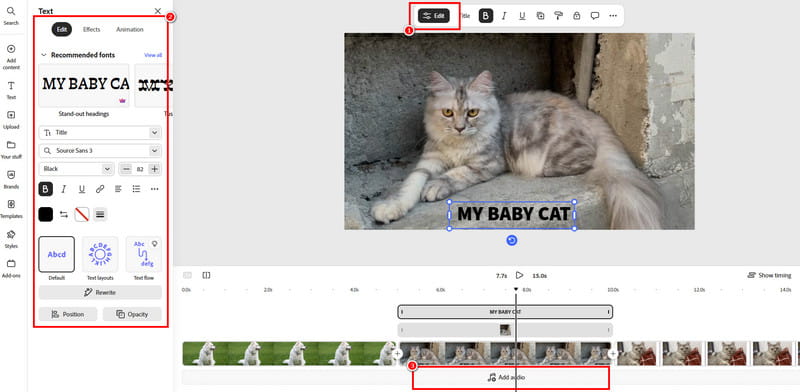This screenshot has height=392, width=800.
Task: Open outline thickness options
Action: 100,214
